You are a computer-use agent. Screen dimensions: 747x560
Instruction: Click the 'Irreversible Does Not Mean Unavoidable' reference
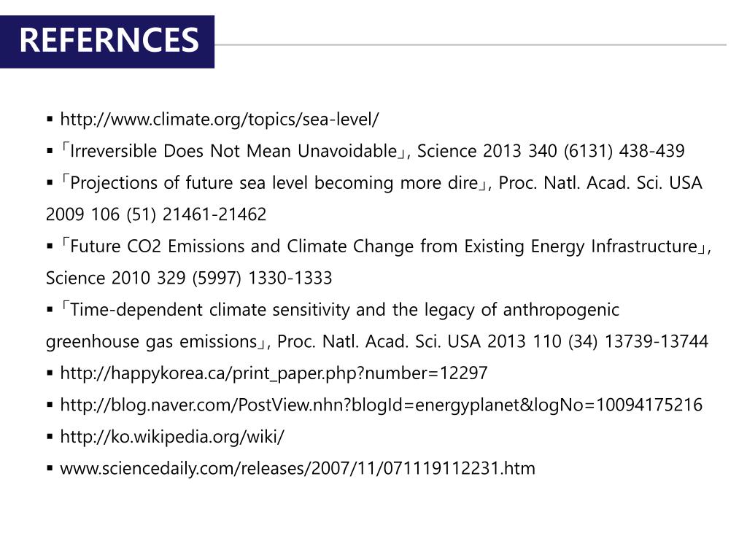234,151
